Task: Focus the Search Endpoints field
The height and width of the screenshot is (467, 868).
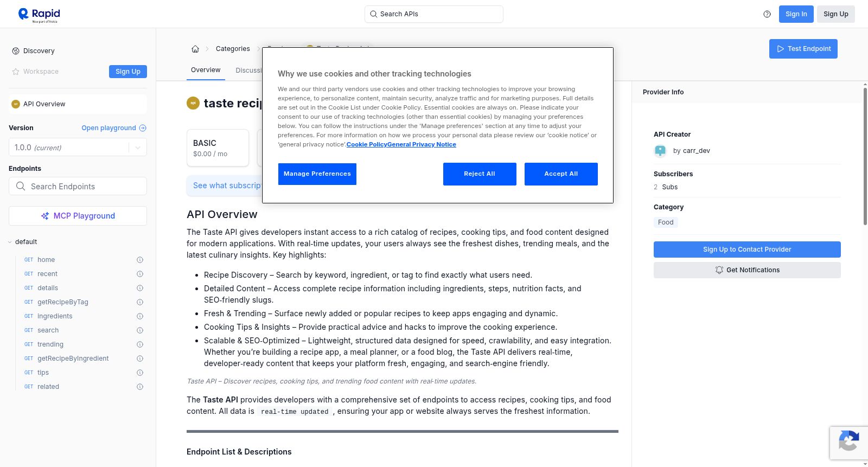Action: pyautogui.click(x=78, y=186)
